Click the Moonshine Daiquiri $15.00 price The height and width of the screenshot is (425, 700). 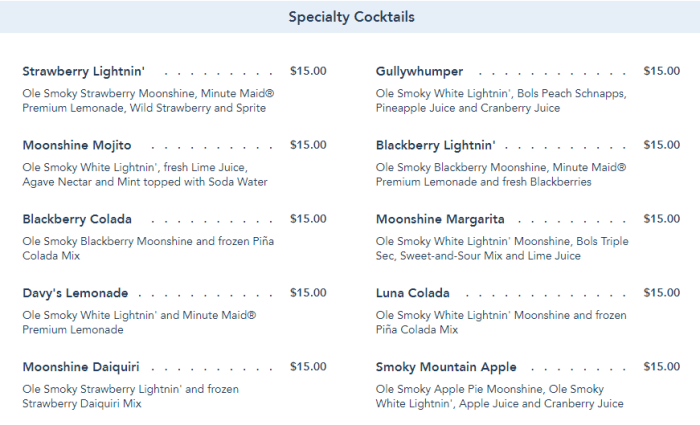tap(308, 367)
